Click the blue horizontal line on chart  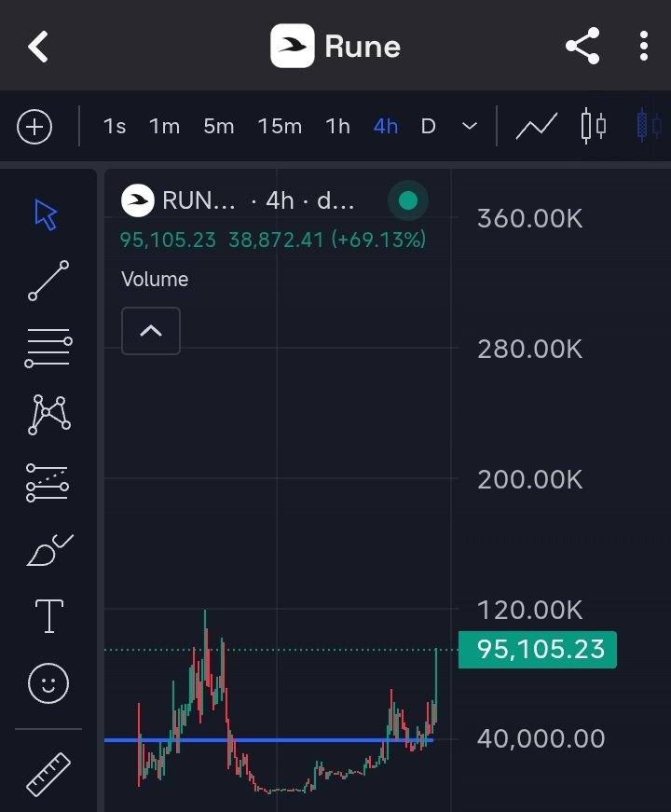point(268,740)
